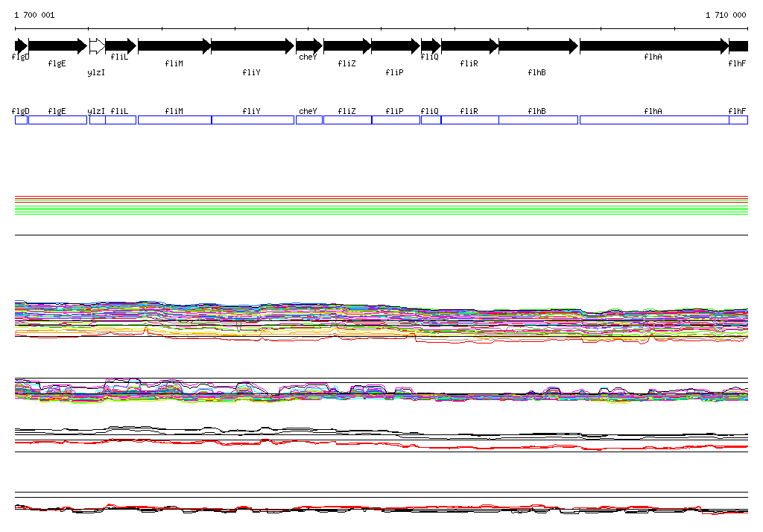
Task: Click the blue ylzI box
Action: pos(98,120)
